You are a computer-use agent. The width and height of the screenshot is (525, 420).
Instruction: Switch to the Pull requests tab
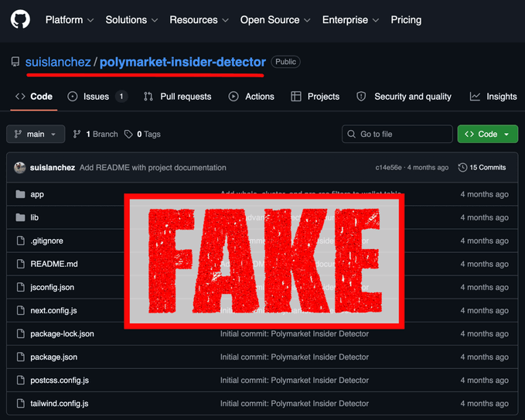click(x=178, y=97)
